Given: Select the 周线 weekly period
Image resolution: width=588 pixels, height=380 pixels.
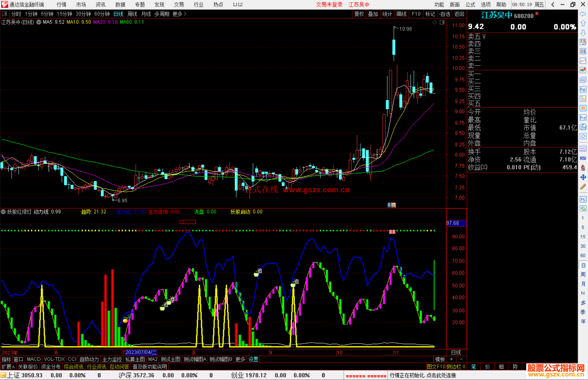Looking at the screenshot, I should pos(132,14).
